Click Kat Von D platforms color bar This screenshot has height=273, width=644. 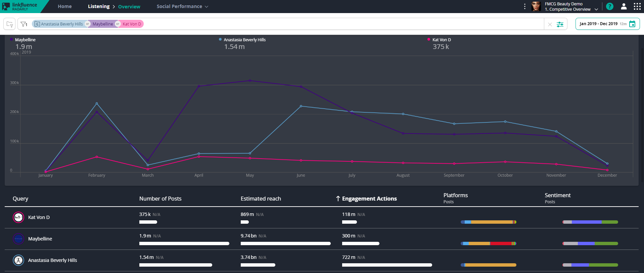tap(489, 222)
